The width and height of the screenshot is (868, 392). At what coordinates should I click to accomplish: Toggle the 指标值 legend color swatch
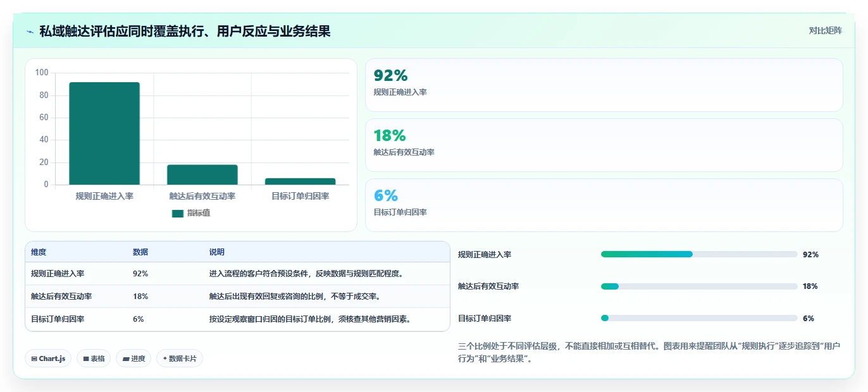coord(178,214)
